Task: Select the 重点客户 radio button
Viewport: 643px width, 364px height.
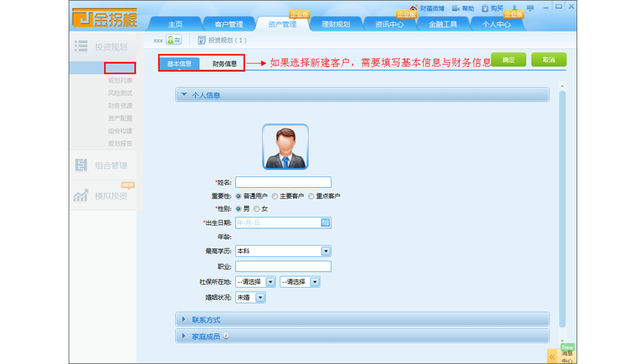Action: [x=311, y=196]
